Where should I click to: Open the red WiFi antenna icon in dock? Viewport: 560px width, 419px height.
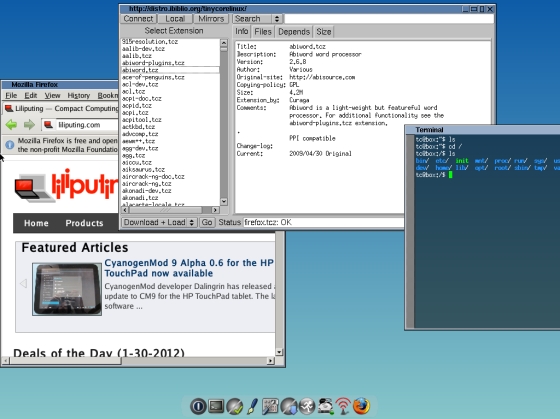[x=343, y=406]
